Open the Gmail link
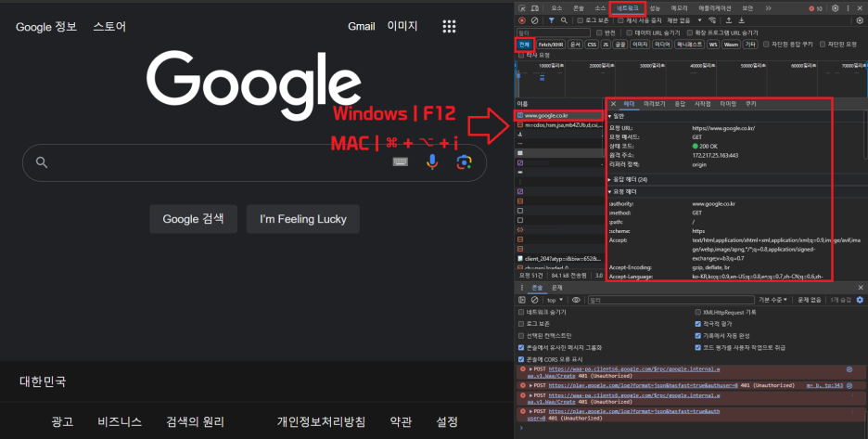Screen dimensions: 868x439 coord(361,26)
